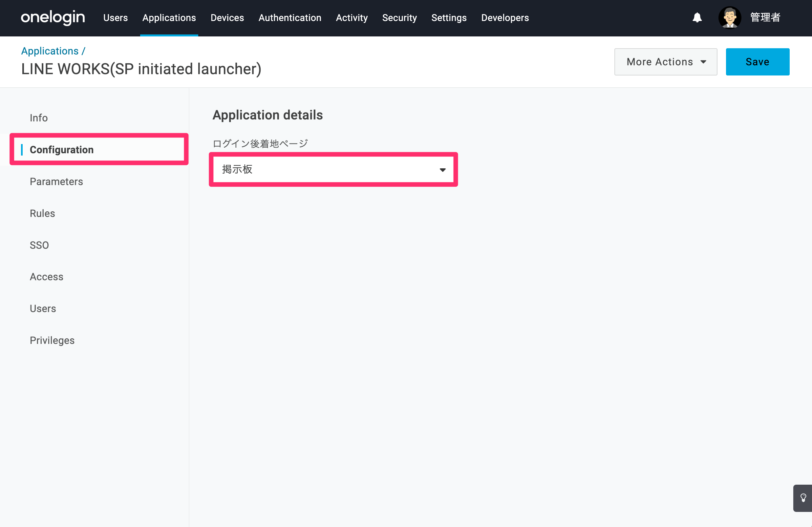This screenshot has width=812, height=527.
Task: Go to the Parameters tab
Action: tap(56, 181)
